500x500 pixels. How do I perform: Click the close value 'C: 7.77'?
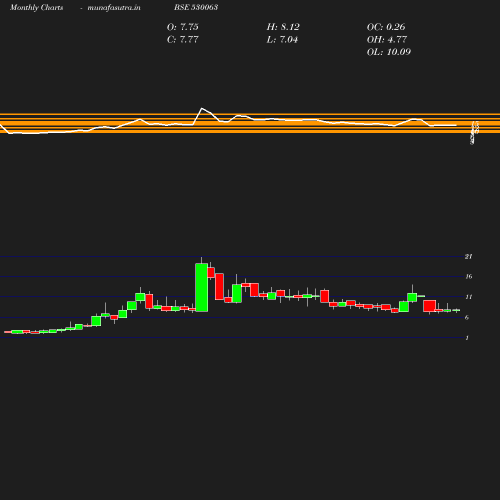click(183, 39)
